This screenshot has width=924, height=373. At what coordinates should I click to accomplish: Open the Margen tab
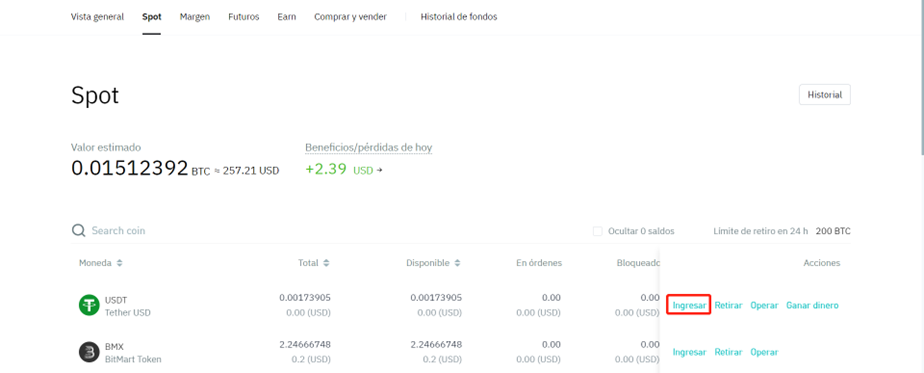pyautogui.click(x=195, y=17)
